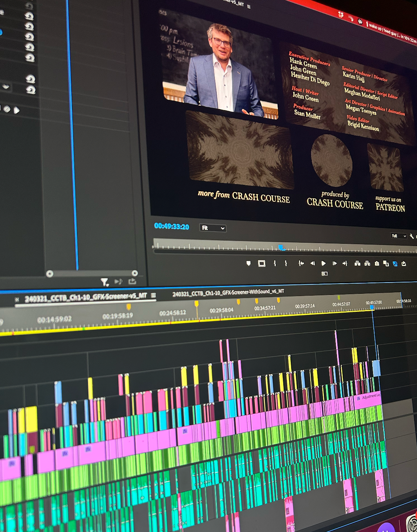Open the Fit zoom level dropdown
The image size is (417, 532).
[x=213, y=228]
